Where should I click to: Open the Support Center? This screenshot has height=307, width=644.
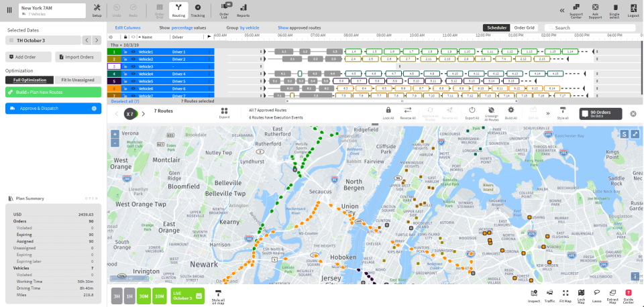(x=576, y=11)
